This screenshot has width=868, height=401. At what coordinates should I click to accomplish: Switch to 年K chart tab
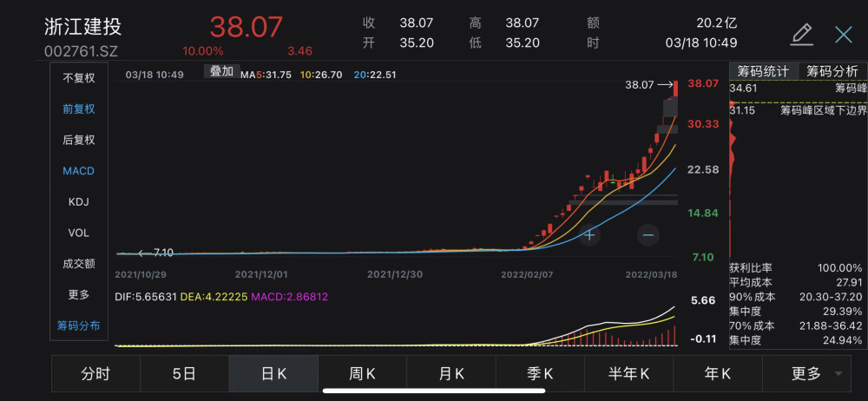(718, 374)
